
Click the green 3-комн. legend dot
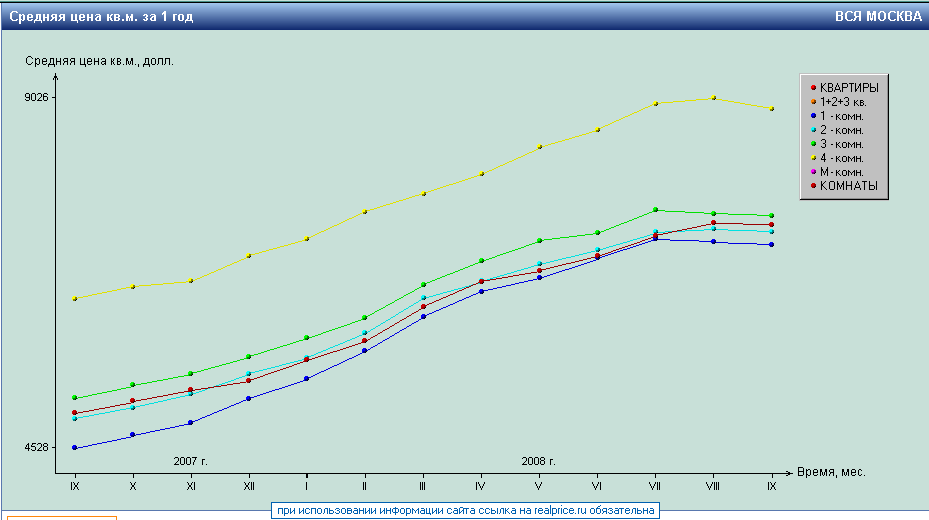814,144
